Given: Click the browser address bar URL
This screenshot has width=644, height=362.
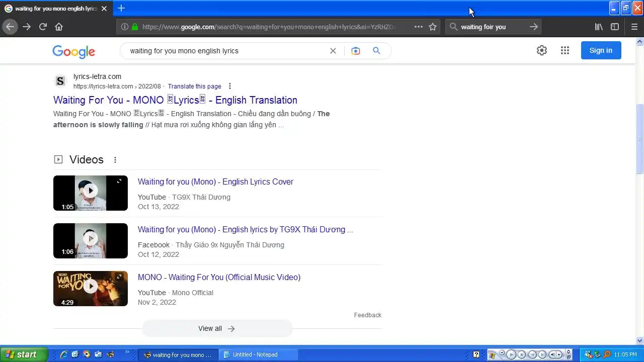Looking at the screenshot, I should (x=269, y=27).
